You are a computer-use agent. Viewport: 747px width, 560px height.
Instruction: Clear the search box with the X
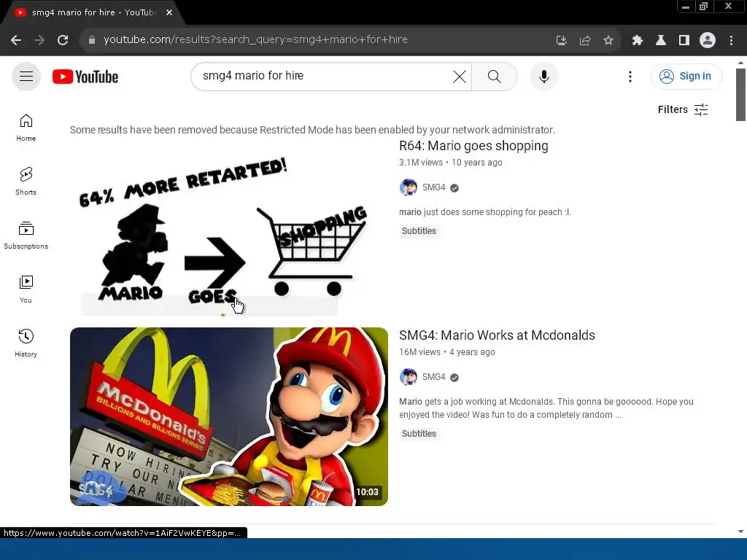tap(460, 76)
